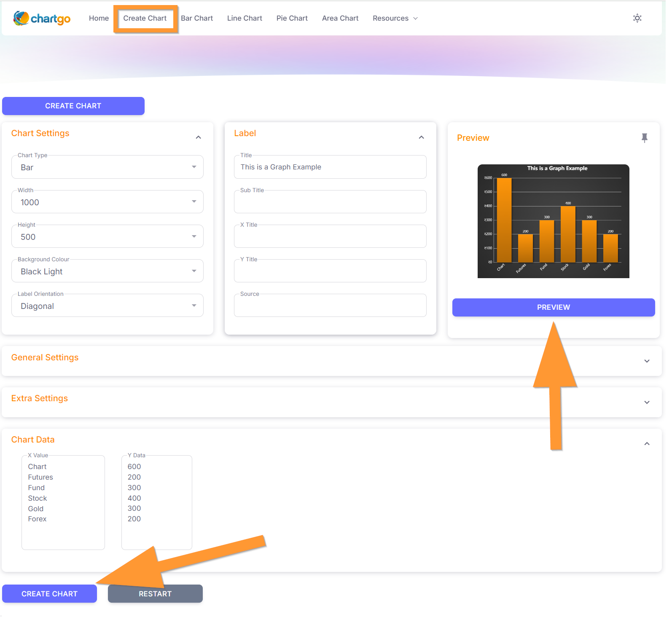Open the Label Orientation dropdown
The width and height of the screenshot is (672, 617).
click(108, 306)
